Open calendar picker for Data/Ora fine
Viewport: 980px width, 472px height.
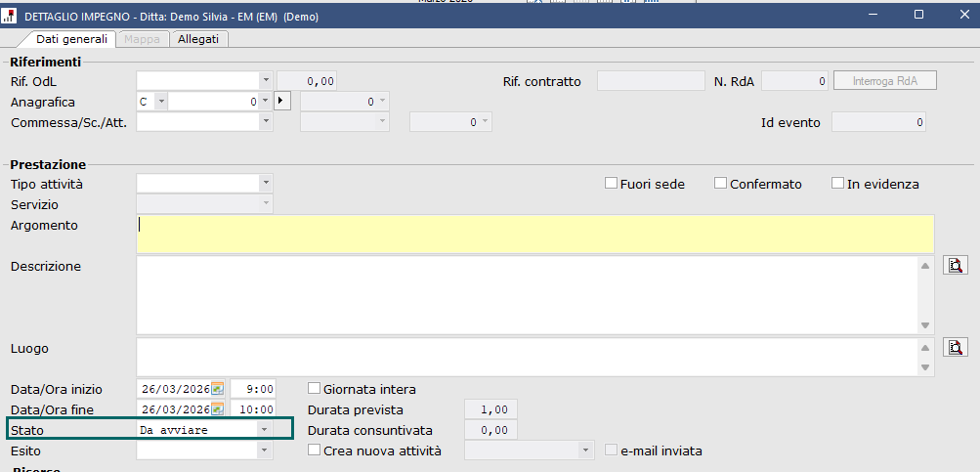point(218,409)
